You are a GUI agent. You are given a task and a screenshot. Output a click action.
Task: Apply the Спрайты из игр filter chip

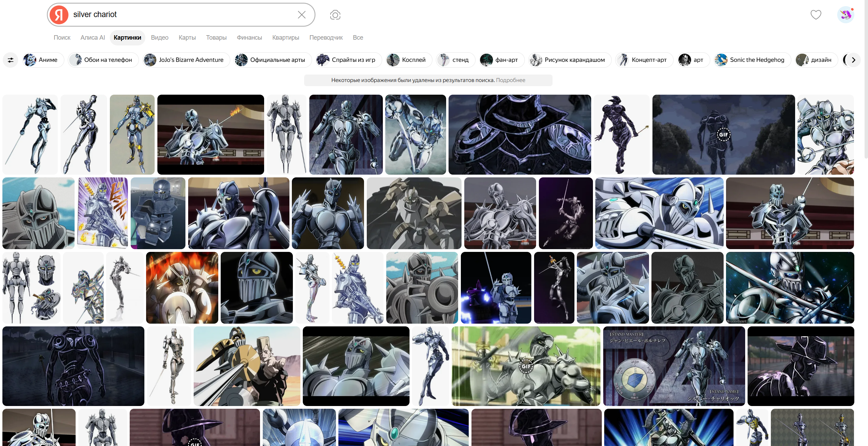tap(349, 60)
